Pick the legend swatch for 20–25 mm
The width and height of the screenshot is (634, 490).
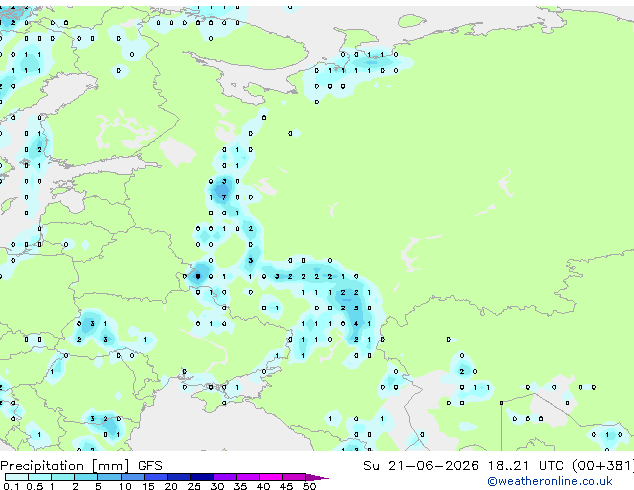pos(179,477)
